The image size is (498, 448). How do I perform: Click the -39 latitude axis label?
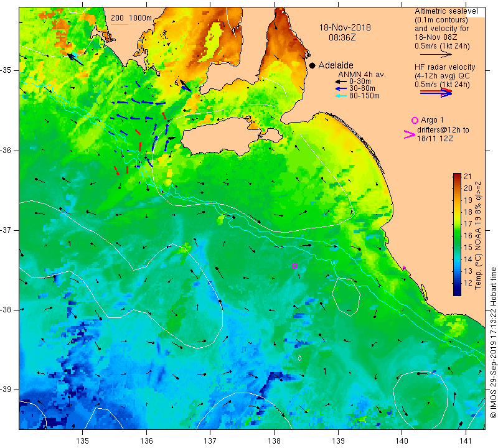6,390
